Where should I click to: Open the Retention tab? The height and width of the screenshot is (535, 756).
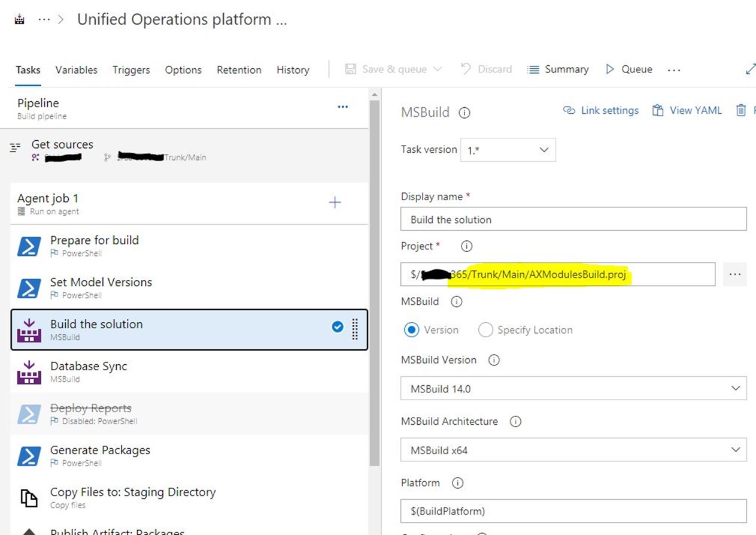[x=239, y=69]
